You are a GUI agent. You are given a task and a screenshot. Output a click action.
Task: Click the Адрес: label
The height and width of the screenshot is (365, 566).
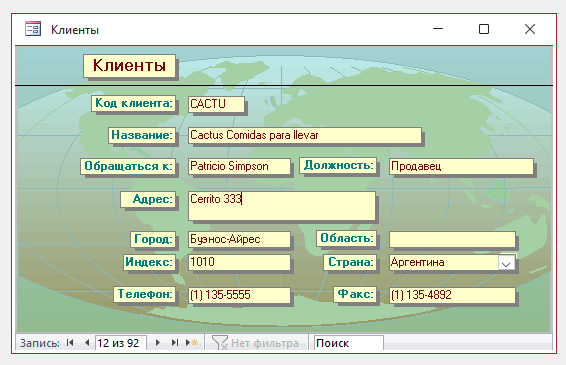click(x=148, y=199)
